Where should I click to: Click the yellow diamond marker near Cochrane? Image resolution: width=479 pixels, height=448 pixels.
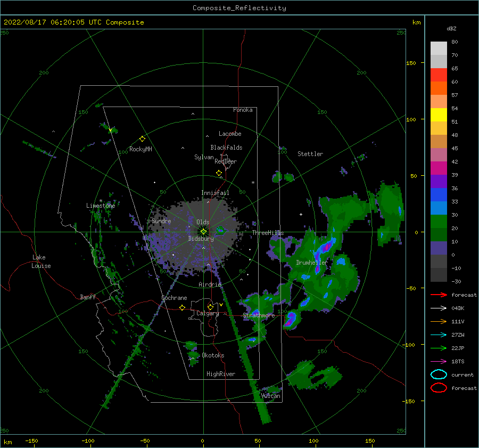183,307
